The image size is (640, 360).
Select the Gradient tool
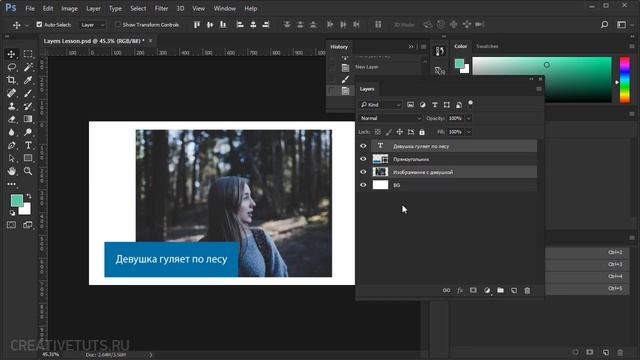point(28,119)
